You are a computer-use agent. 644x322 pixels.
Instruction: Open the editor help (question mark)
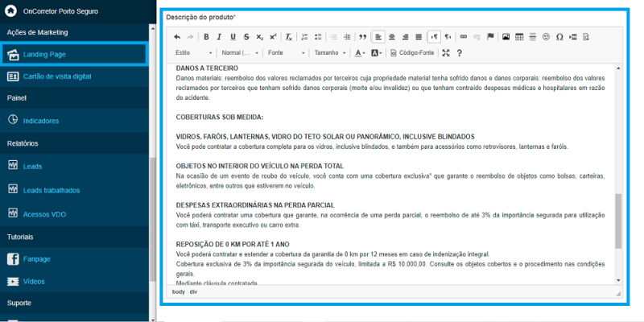click(x=459, y=53)
